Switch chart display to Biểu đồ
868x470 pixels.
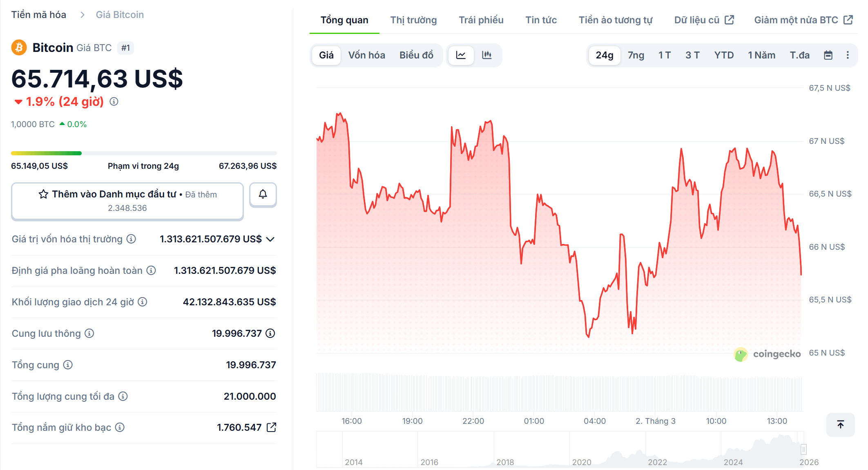(416, 55)
